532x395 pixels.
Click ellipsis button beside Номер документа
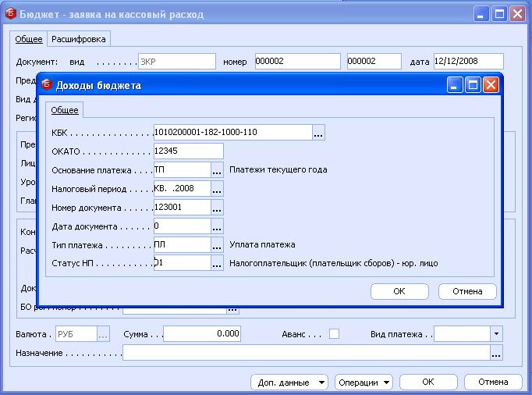click(x=218, y=208)
